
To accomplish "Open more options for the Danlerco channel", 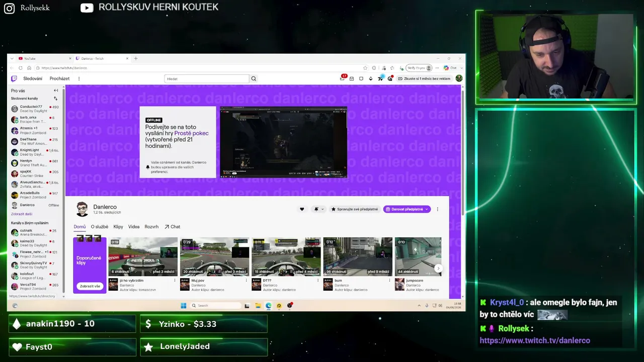I will pos(437,209).
